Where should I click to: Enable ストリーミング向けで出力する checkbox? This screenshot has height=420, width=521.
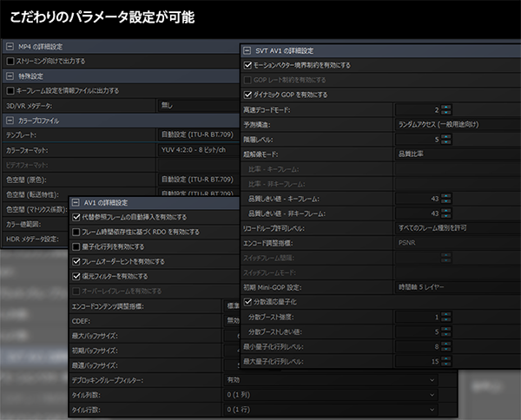click(x=10, y=61)
